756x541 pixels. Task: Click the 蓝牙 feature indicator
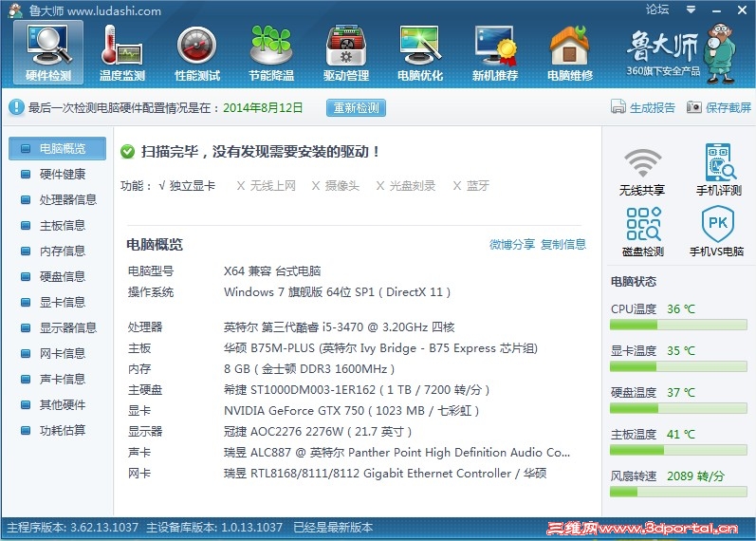click(471, 186)
